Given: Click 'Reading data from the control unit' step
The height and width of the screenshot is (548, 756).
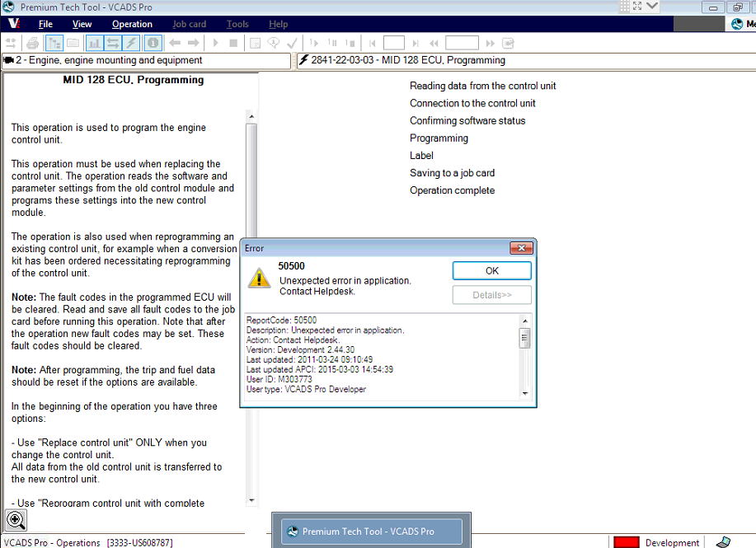Looking at the screenshot, I should [x=482, y=86].
